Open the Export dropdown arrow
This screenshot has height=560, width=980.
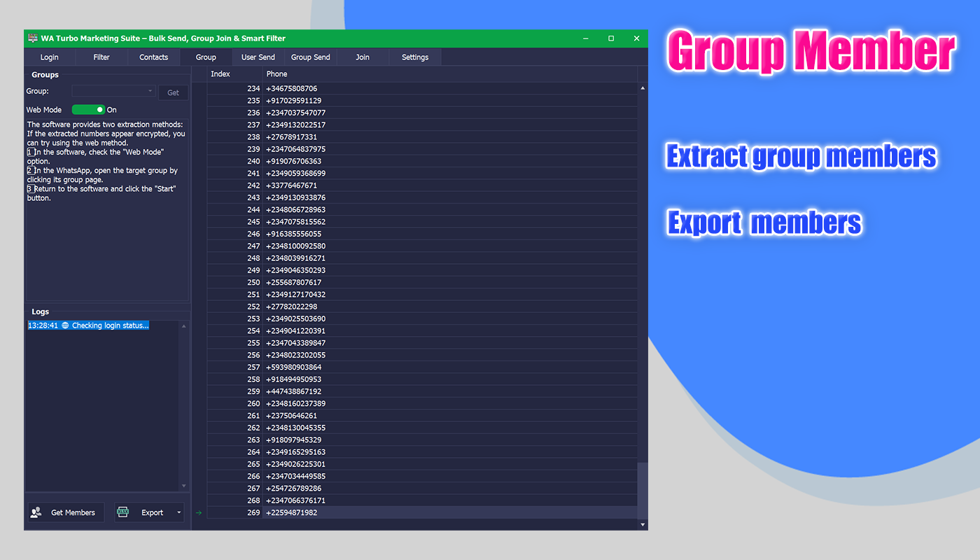179,513
